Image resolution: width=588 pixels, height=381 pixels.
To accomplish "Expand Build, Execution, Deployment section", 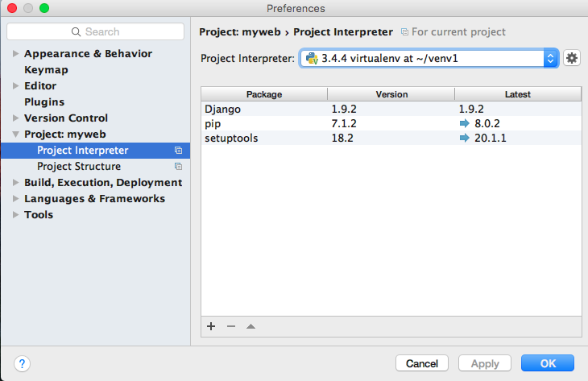I will 16,183.
